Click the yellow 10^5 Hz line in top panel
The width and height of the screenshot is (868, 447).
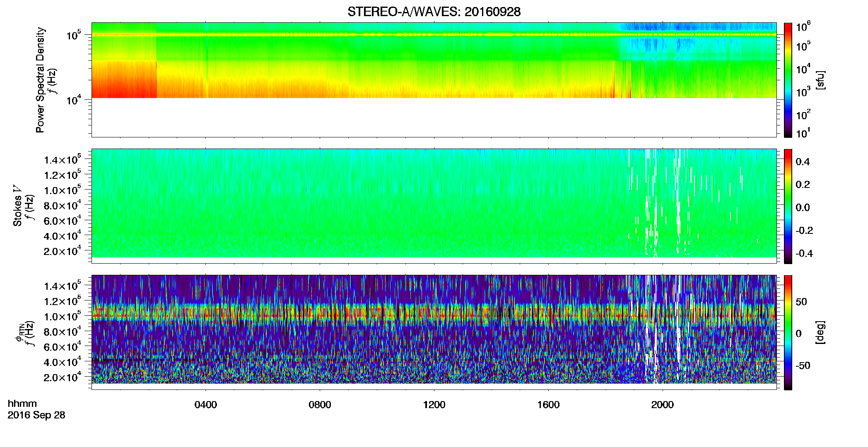pyautogui.click(x=434, y=35)
